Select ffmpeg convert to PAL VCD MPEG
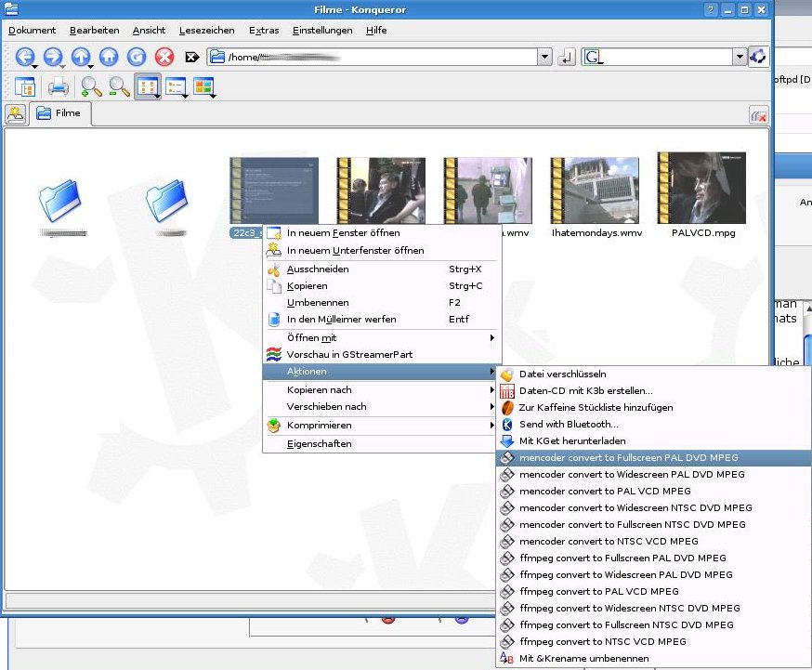812x670 pixels. tap(653, 591)
